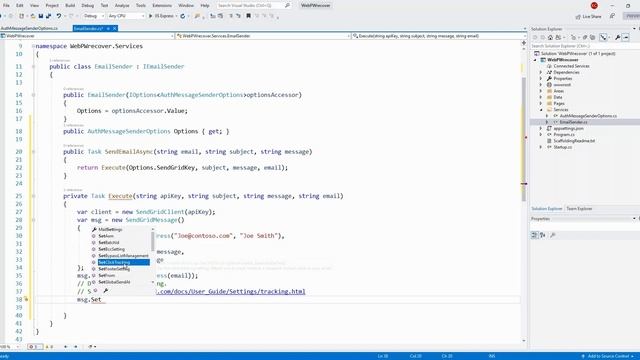Close the EmailSender.cs tab

pyautogui.click(x=115, y=28)
